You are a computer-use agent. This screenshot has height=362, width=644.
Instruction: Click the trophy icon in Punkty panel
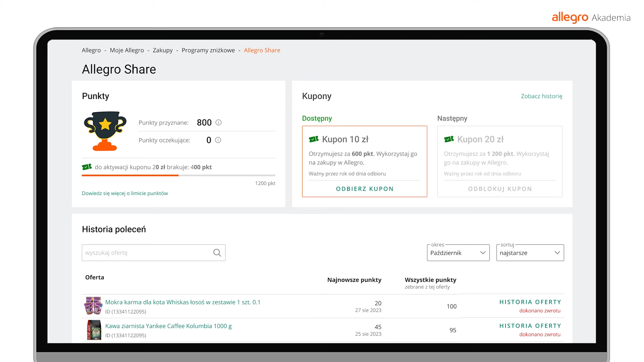(x=105, y=131)
